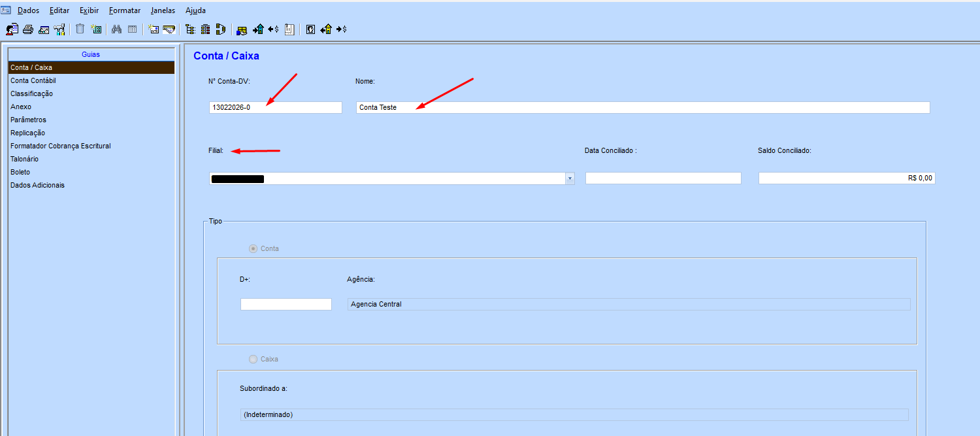This screenshot has height=436, width=980.
Task: Open the Agência field showing Agencia Central
Action: pyautogui.click(x=629, y=304)
